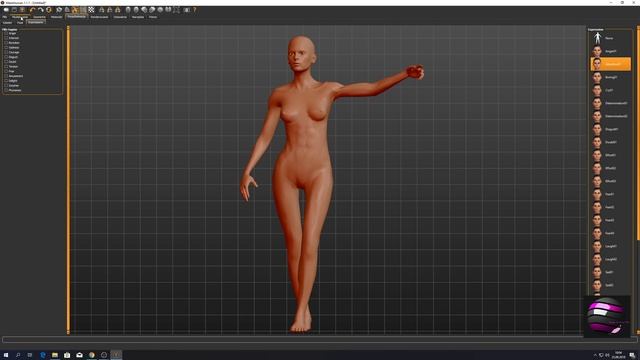Enable the Courage tag filter checkbox
The width and height of the screenshot is (640, 360).
6,52
